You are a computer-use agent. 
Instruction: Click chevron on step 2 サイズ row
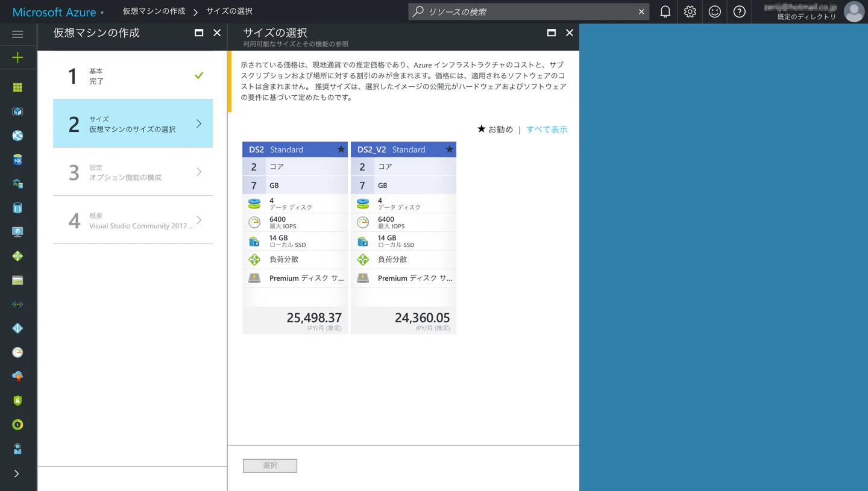199,124
